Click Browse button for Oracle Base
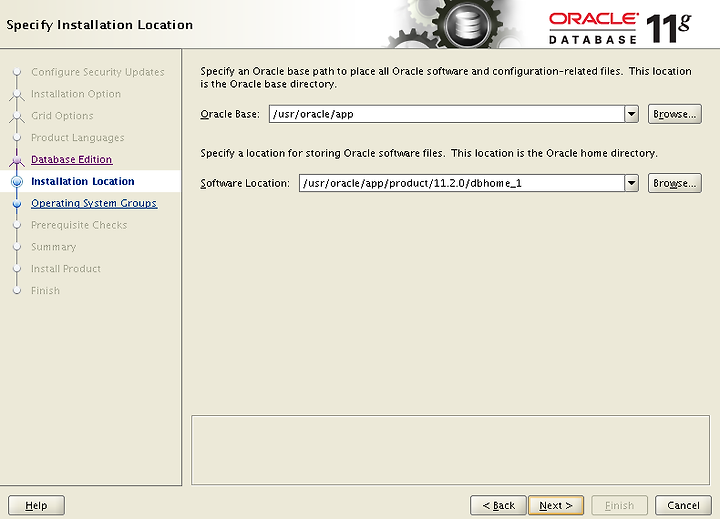Viewport: 720px width, 519px height. [675, 114]
